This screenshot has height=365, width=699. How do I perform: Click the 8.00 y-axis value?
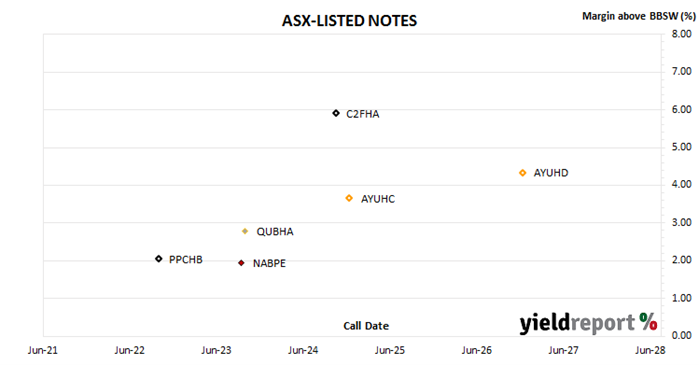click(682, 34)
